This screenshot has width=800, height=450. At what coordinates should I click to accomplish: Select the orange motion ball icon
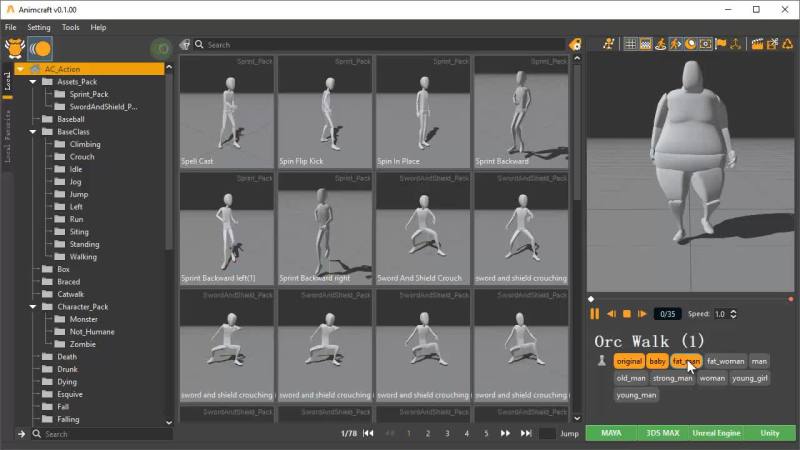point(40,49)
